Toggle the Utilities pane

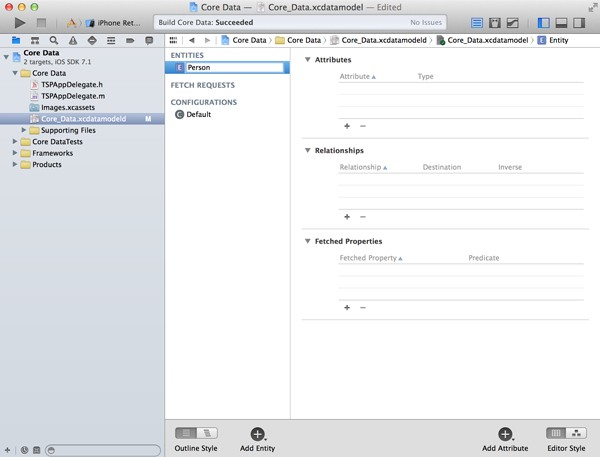[x=579, y=23]
